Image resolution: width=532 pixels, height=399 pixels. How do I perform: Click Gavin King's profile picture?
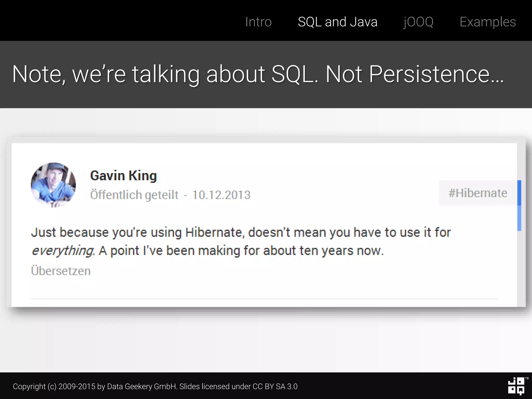click(x=53, y=185)
